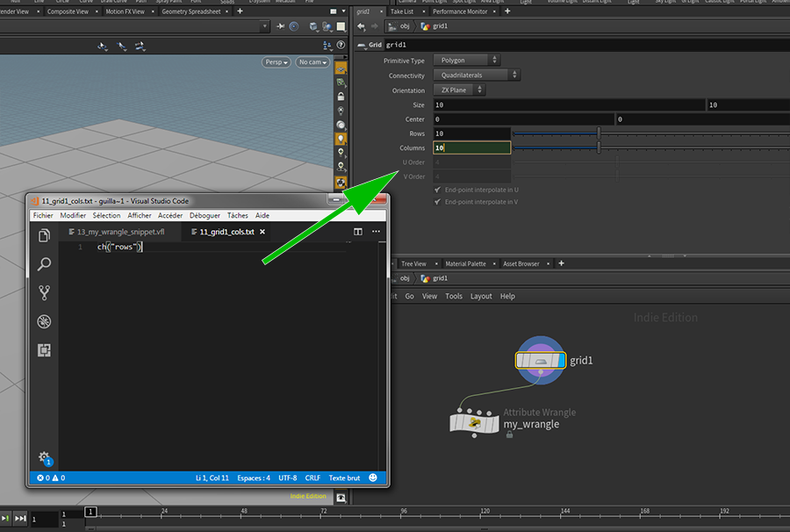Viewport: 790px width, 532px height.
Task: Click the split editor icon in VS Code
Action: tap(358, 232)
